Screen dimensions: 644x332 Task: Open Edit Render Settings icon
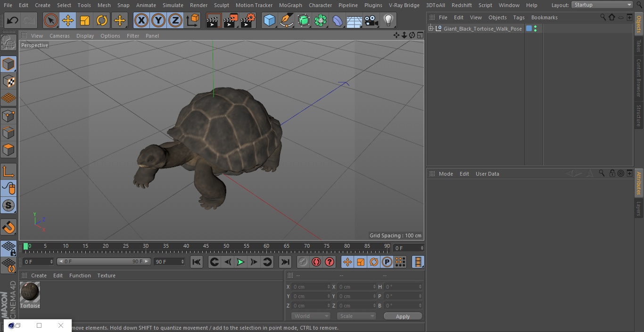pos(248,20)
